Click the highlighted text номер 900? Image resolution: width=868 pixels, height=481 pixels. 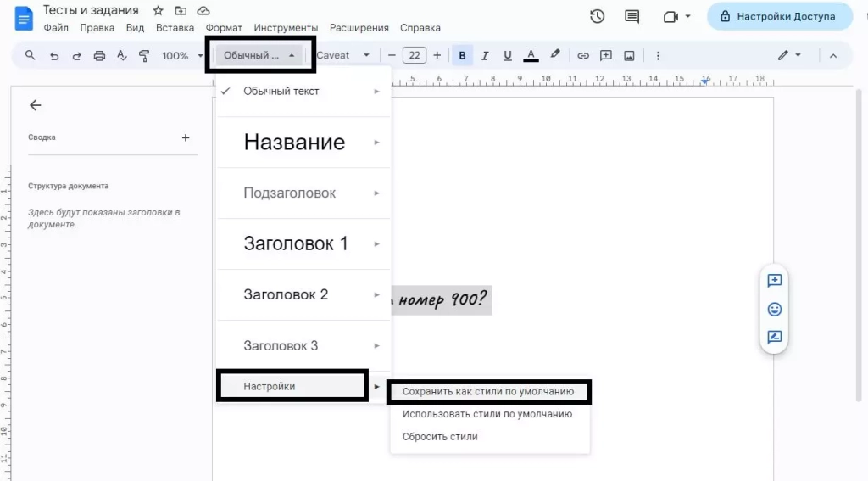pyautogui.click(x=442, y=299)
